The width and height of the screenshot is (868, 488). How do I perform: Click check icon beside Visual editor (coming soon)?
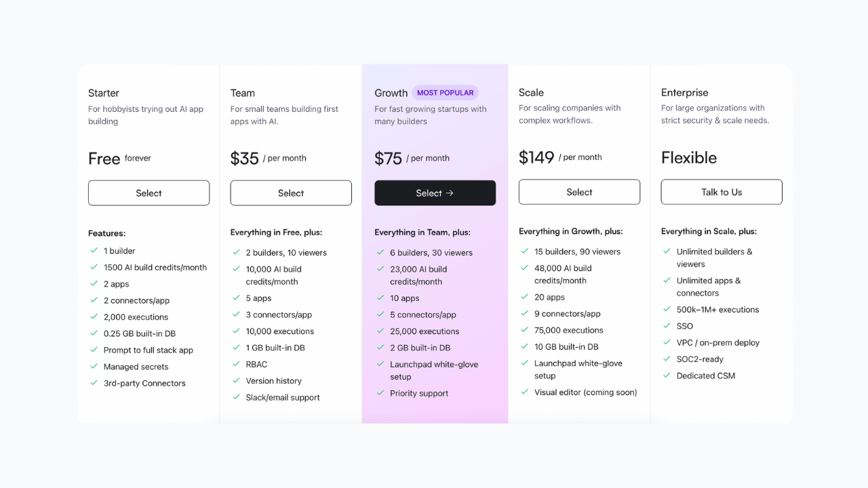click(525, 392)
